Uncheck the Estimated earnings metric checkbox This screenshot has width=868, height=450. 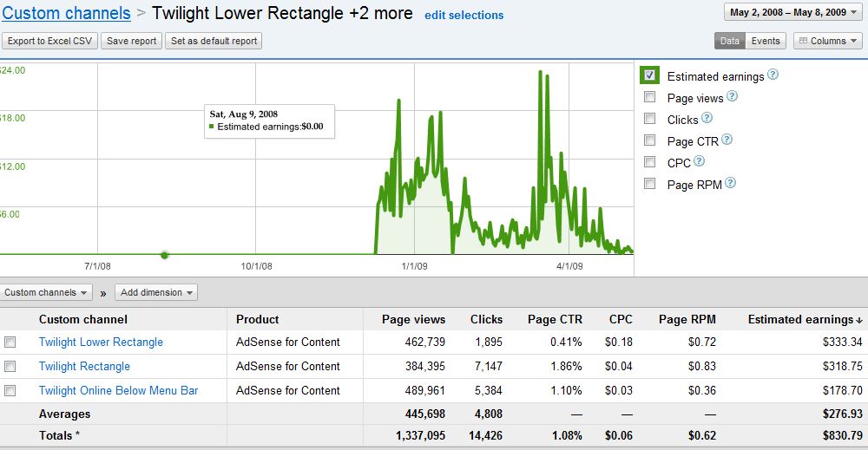tap(649, 75)
